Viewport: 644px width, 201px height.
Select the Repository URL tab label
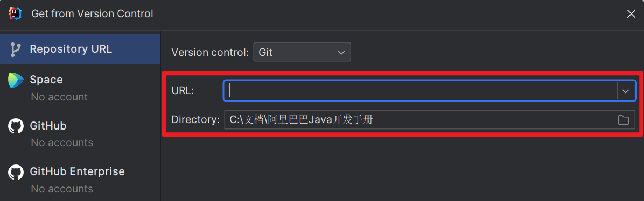(71, 49)
